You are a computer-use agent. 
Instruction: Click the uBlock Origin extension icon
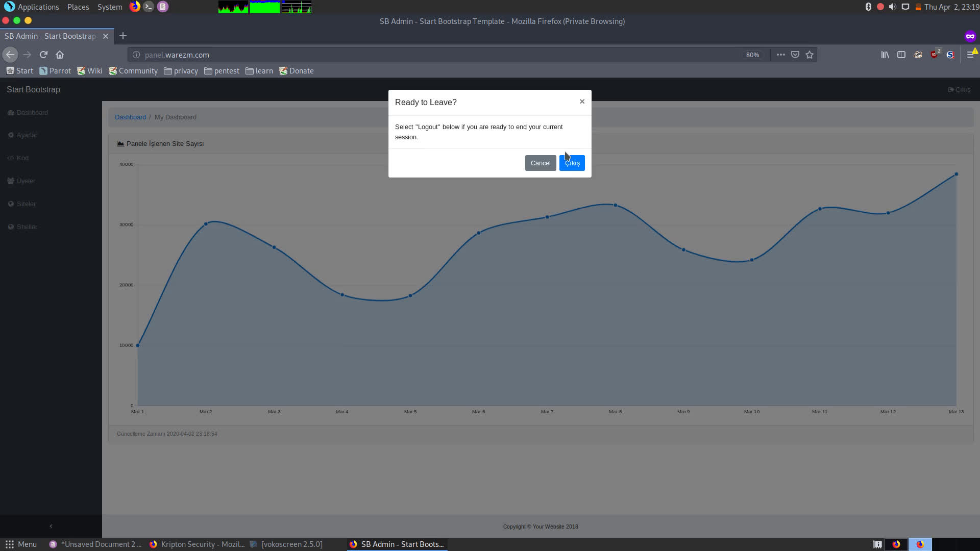tap(934, 55)
